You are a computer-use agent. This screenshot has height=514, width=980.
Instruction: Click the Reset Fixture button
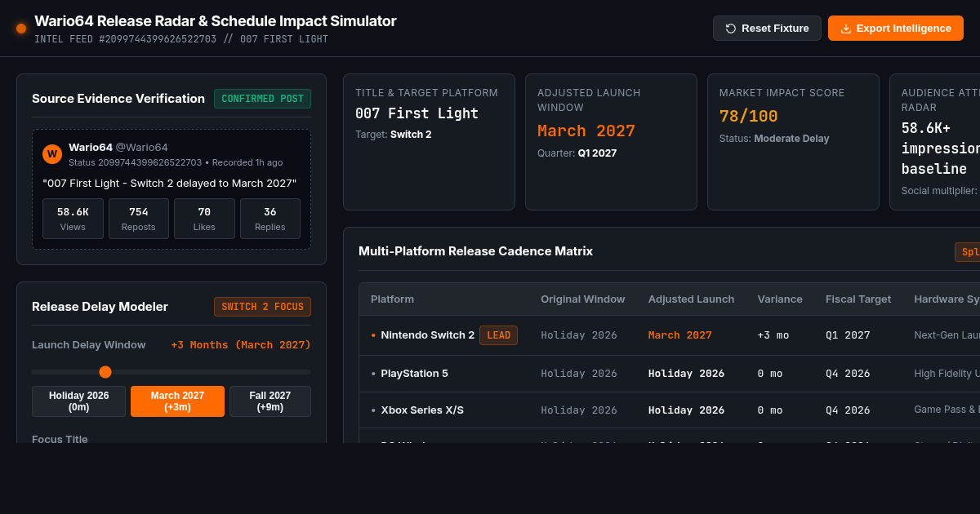[x=767, y=29]
